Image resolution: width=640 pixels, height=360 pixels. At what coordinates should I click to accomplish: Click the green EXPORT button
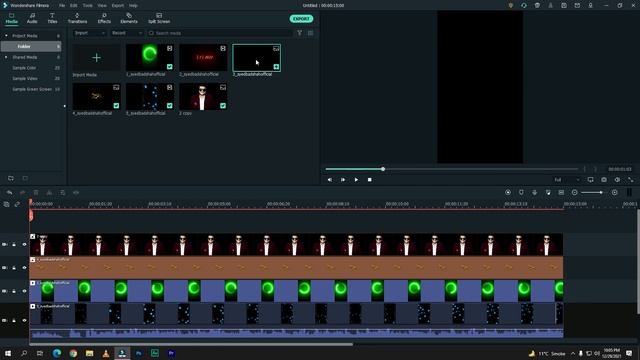click(301, 19)
